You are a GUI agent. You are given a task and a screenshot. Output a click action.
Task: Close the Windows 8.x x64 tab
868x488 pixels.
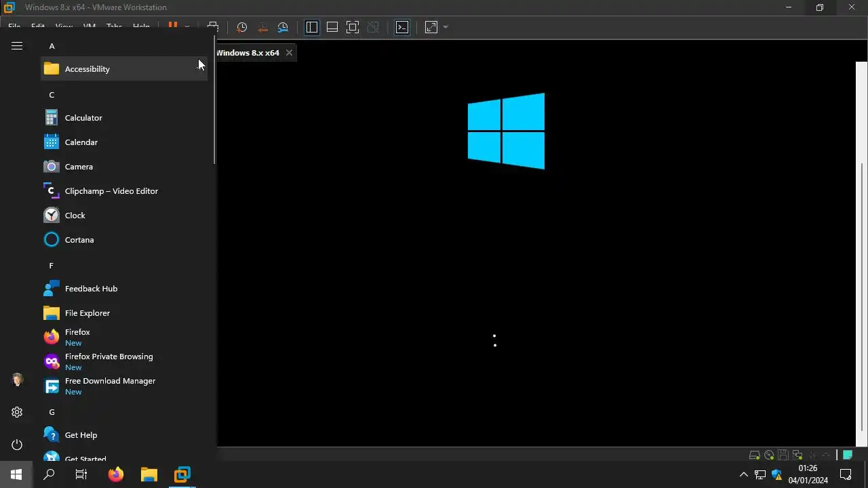[x=289, y=53]
